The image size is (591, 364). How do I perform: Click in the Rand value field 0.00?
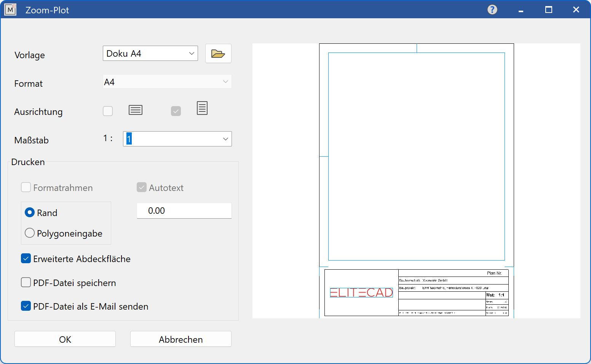(184, 211)
